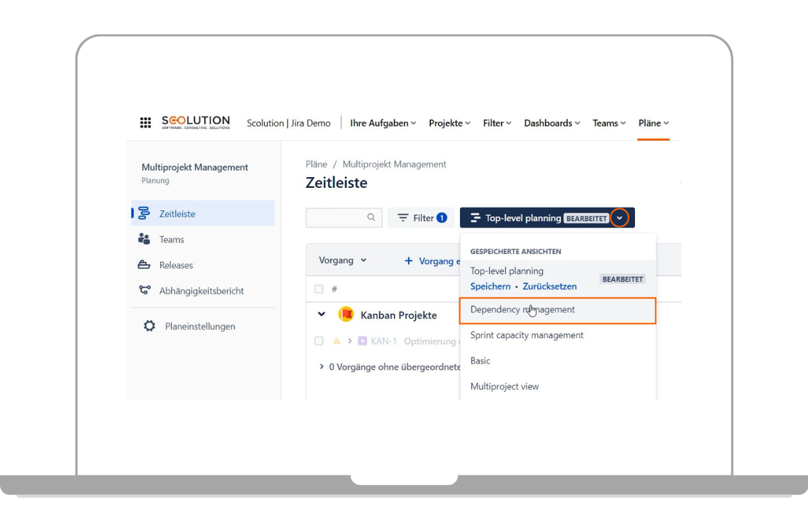Click the Zeitleiste timeline icon in sidebar

tap(144, 213)
